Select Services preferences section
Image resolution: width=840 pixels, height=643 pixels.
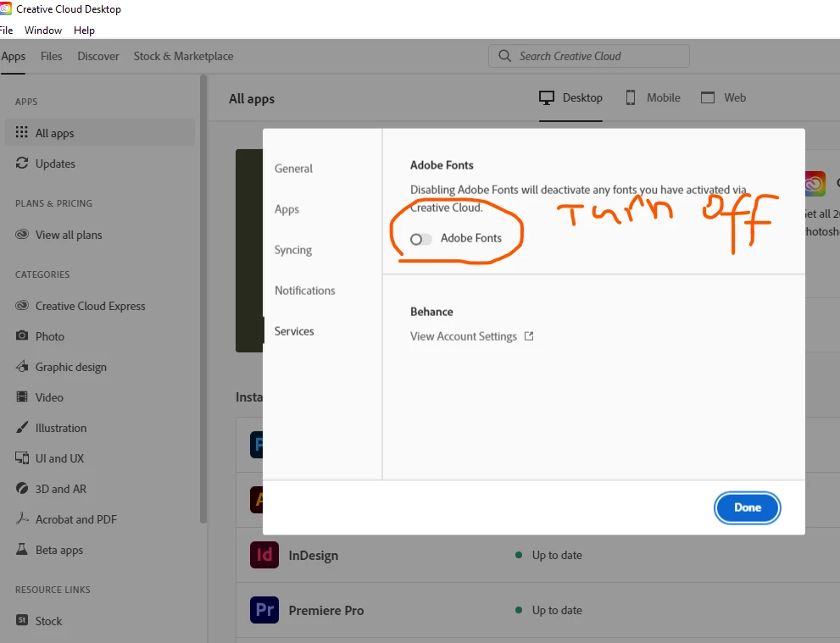click(x=294, y=331)
